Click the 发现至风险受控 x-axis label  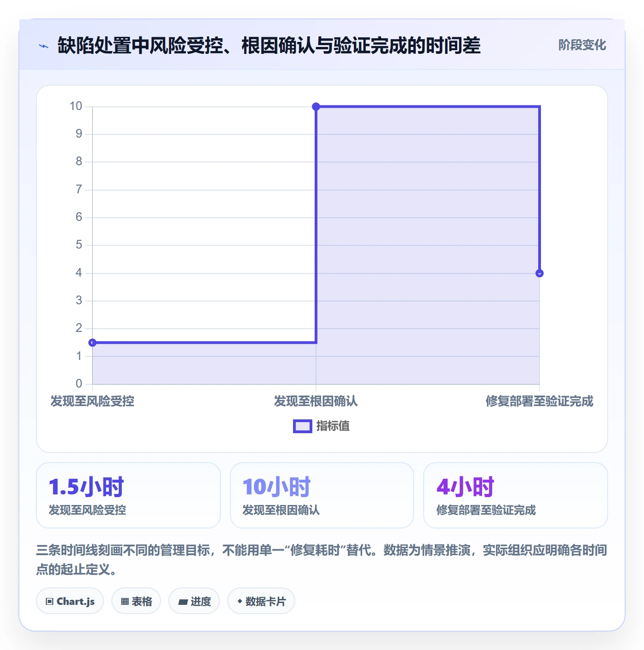[x=92, y=401]
